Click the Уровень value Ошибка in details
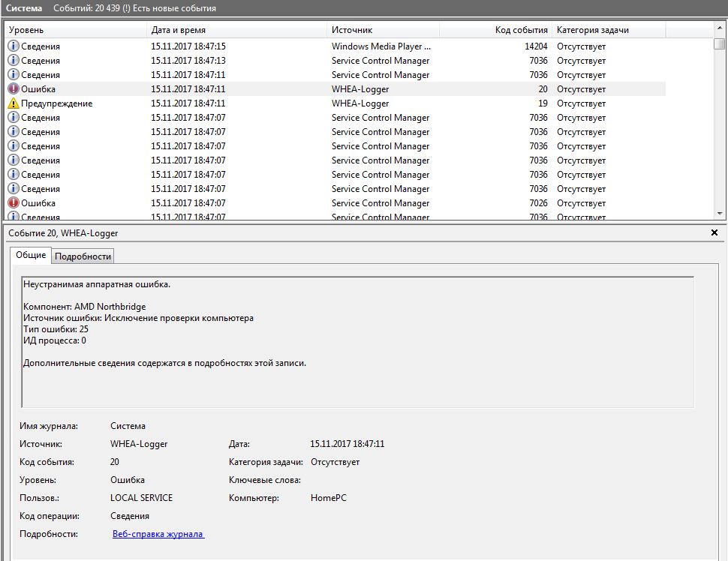The height and width of the screenshot is (561, 728). [128, 480]
